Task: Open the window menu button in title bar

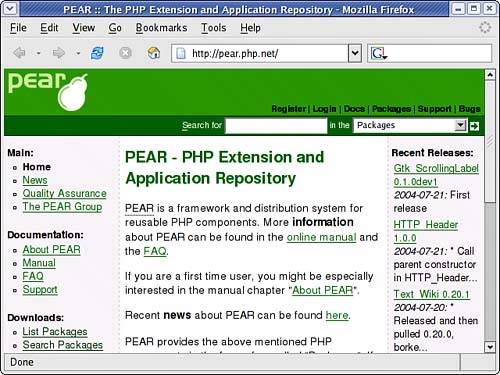Action: click(10, 8)
